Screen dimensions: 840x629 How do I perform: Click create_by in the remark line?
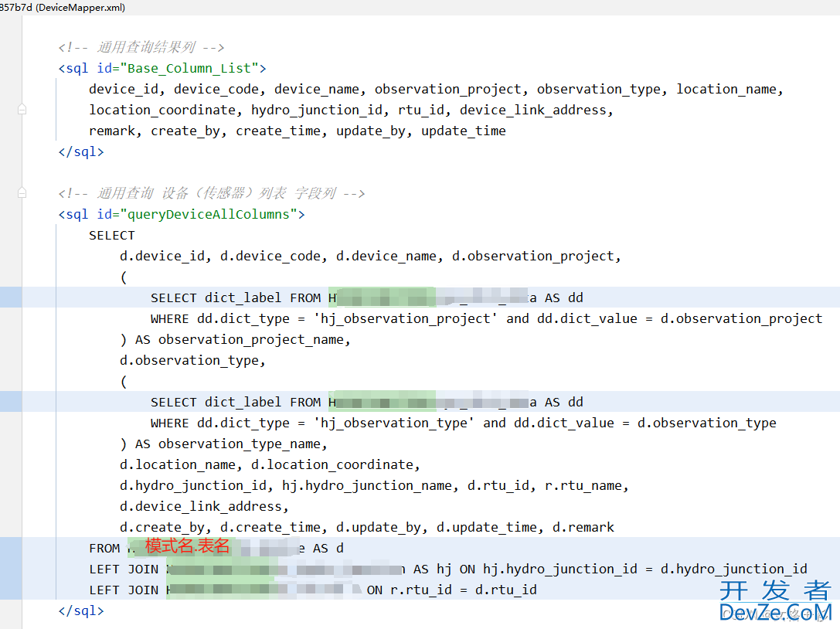185,131
